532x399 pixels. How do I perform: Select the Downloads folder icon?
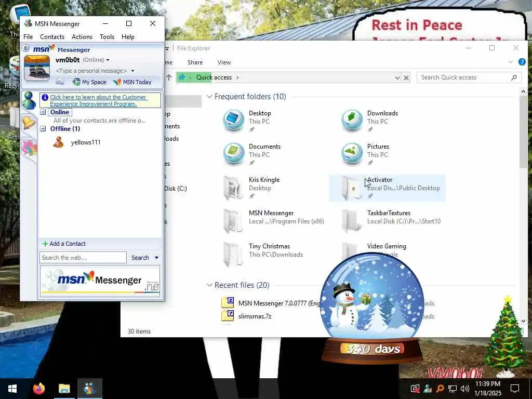click(x=352, y=121)
